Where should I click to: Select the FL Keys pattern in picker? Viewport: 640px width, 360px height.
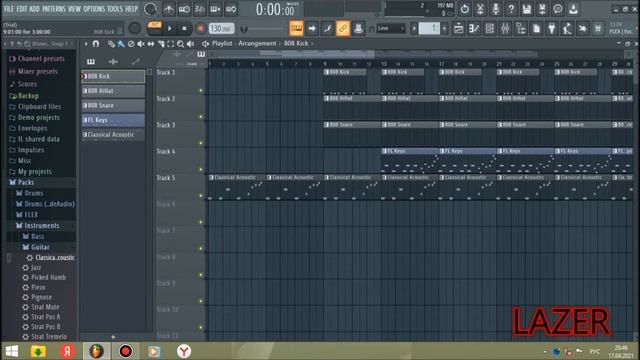pos(113,120)
